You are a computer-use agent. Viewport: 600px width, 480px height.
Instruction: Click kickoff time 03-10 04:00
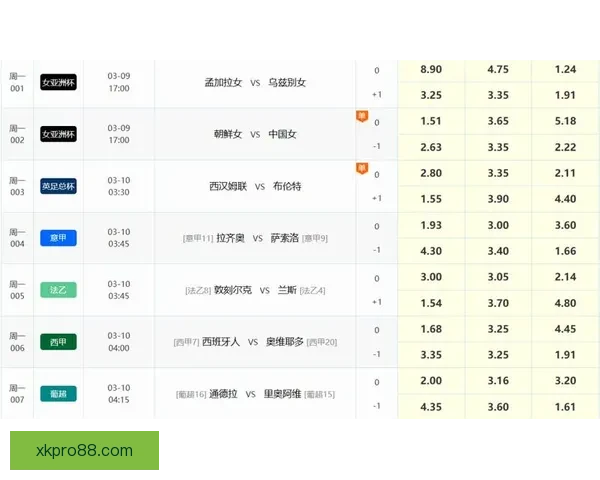point(119,342)
